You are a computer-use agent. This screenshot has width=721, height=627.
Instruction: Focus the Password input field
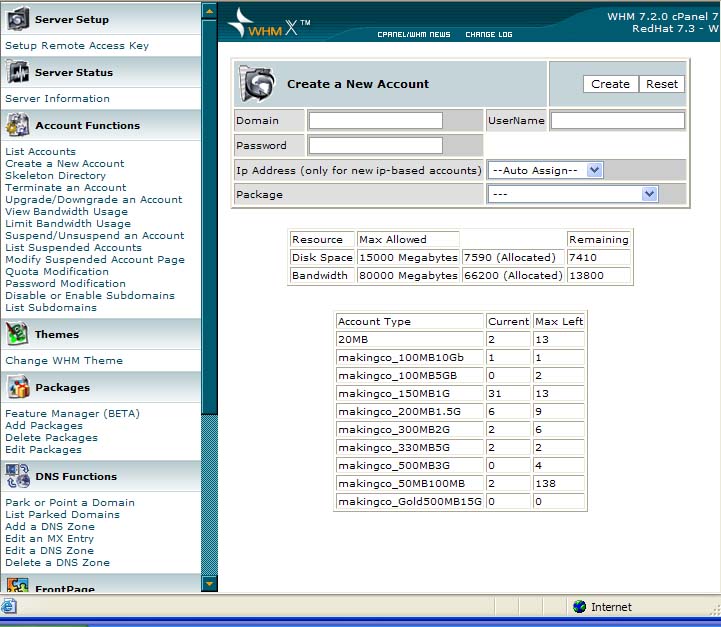pyautogui.click(x=375, y=145)
